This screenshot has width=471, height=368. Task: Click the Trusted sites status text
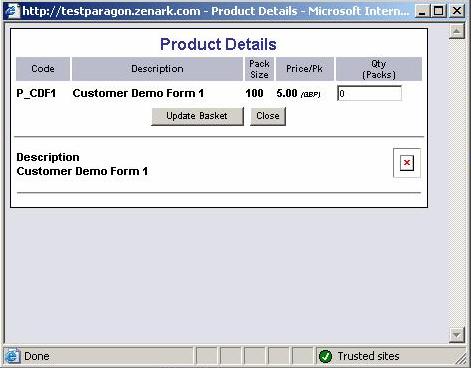[x=368, y=356]
